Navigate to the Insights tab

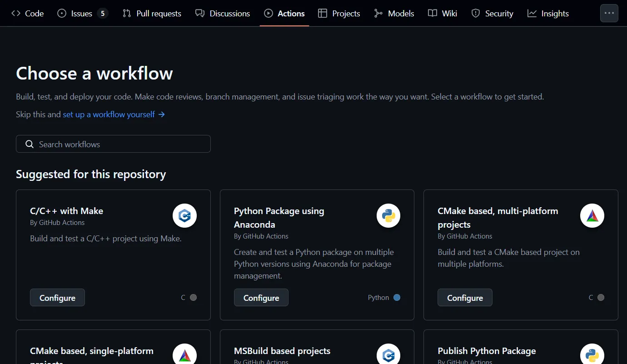(x=548, y=14)
